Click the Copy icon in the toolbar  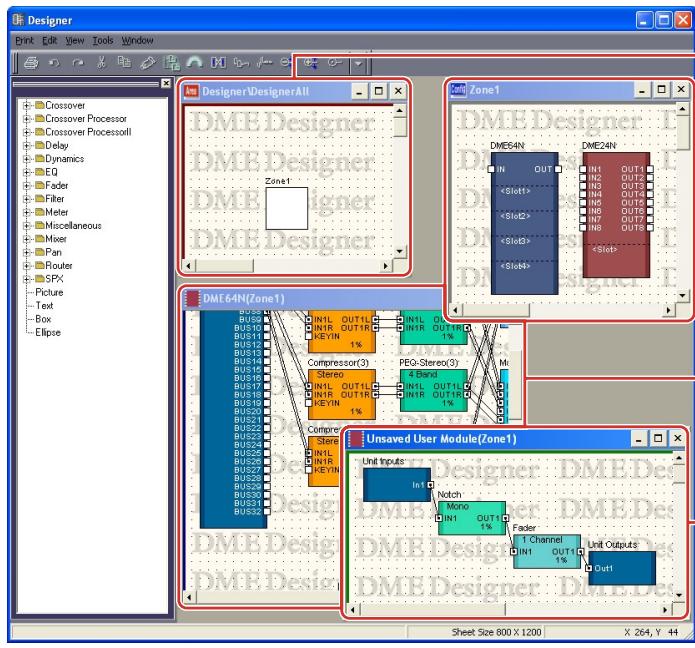[x=124, y=62]
